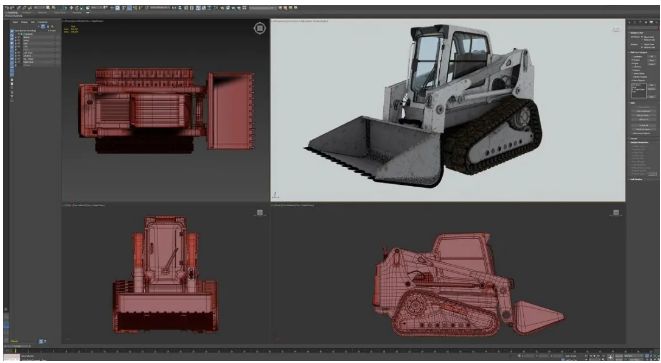Click the Unhide by Name button
Screen dimensions: 661x363
(643, 129)
